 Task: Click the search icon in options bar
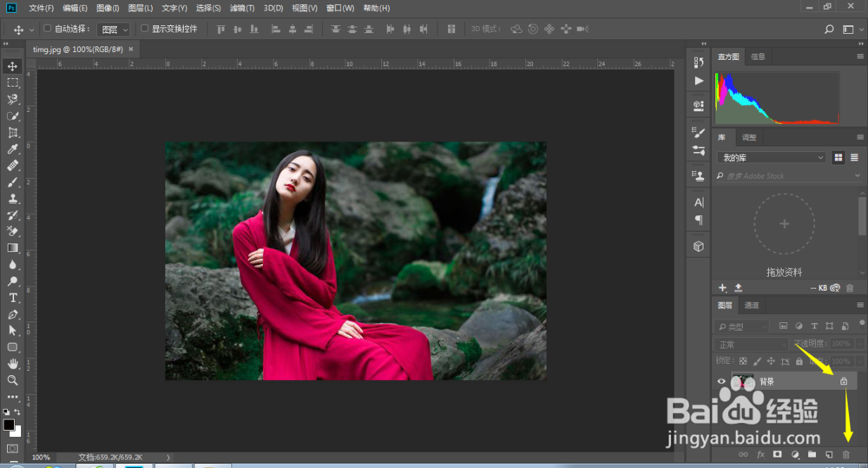(829, 29)
